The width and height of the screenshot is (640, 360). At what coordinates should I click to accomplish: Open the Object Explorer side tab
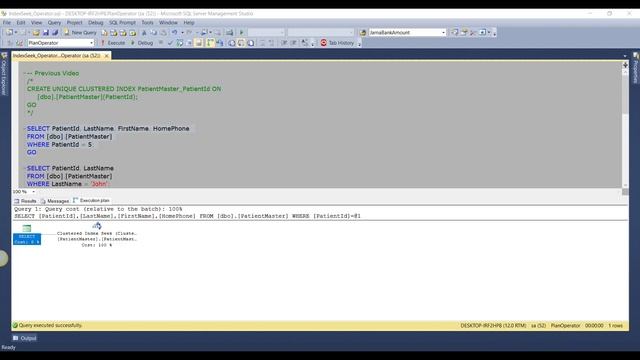pyautogui.click(x=4, y=73)
